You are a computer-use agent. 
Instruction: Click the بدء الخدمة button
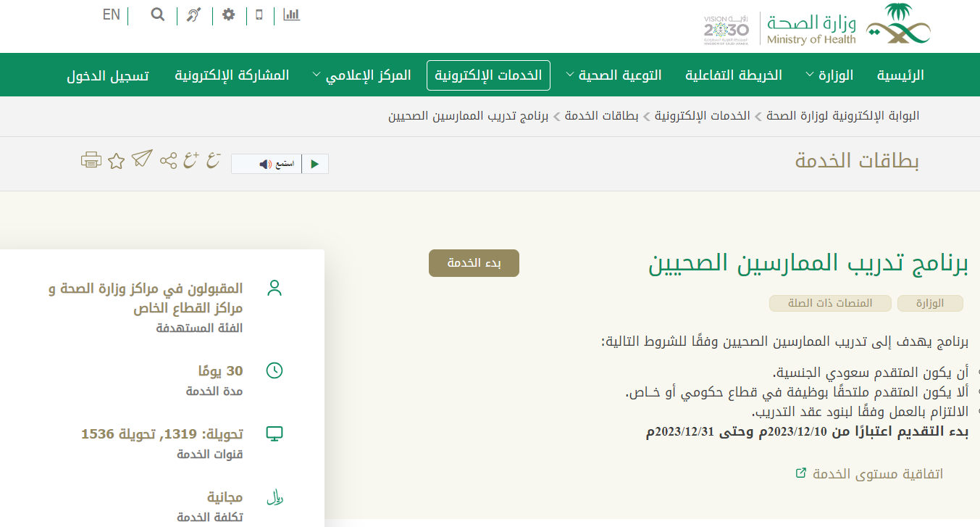(474, 263)
